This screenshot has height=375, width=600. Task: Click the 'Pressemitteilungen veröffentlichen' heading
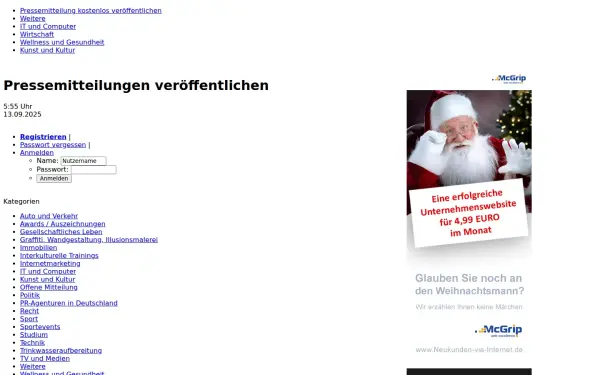coord(136,85)
